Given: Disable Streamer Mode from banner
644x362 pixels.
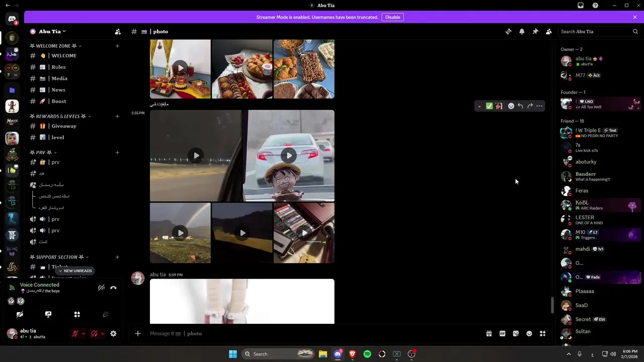Looking at the screenshot, I should (392, 17).
